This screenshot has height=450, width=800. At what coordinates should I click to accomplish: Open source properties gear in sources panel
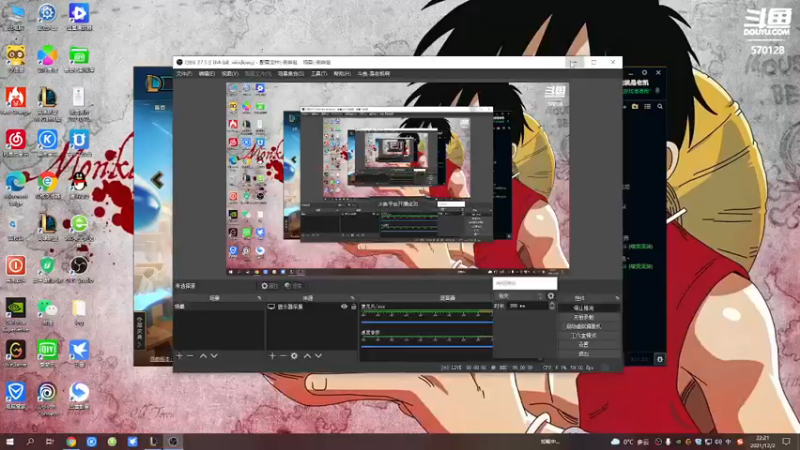[x=294, y=356]
